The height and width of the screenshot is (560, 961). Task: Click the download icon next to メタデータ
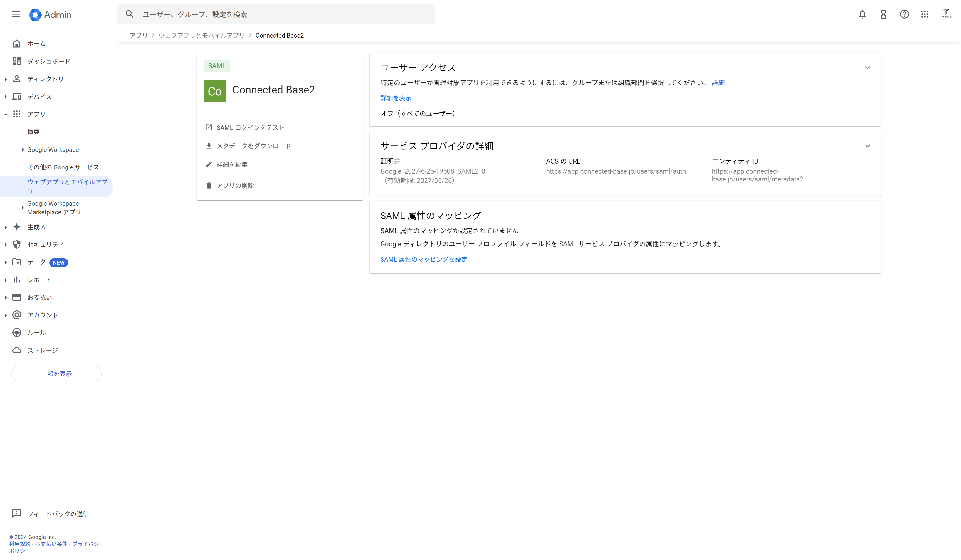[209, 146]
